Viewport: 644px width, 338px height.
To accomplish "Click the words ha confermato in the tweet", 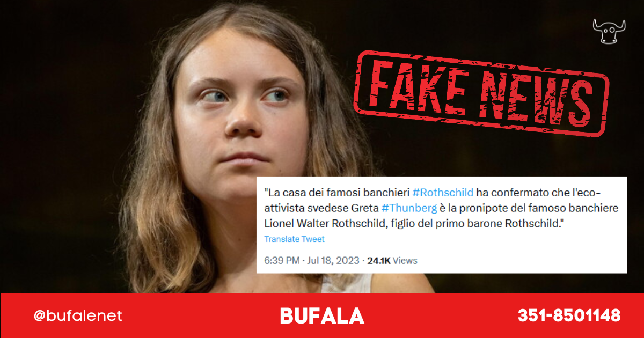I will pyautogui.click(x=507, y=193).
